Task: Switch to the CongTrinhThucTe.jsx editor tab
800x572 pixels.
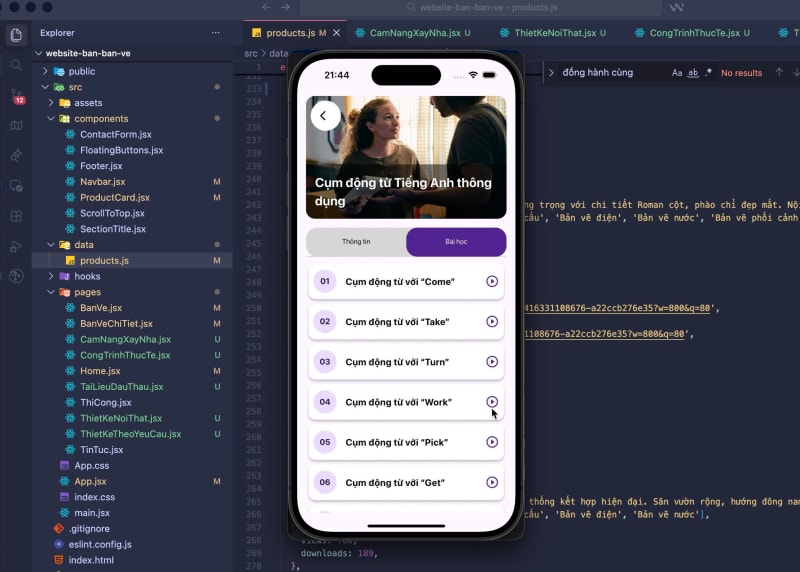Action: [x=694, y=33]
